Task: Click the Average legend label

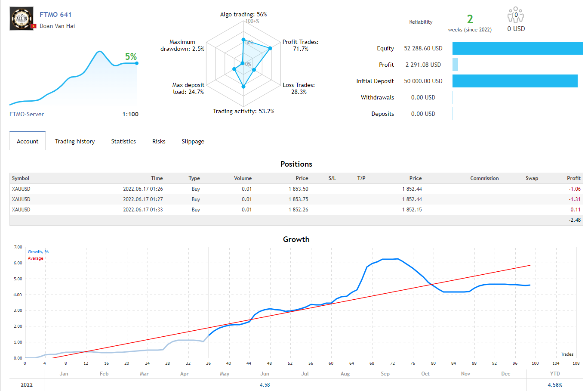Action: click(x=36, y=258)
